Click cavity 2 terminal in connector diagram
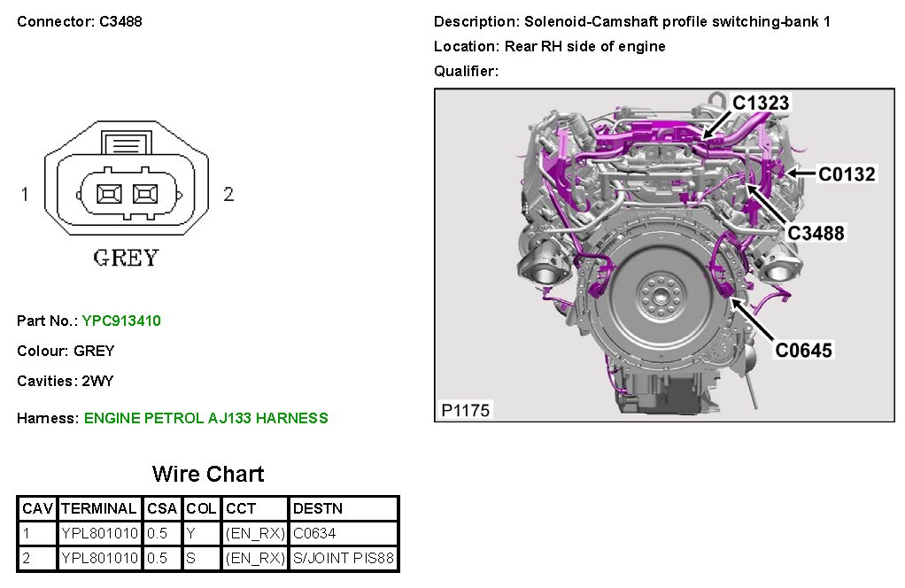 (143, 193)
